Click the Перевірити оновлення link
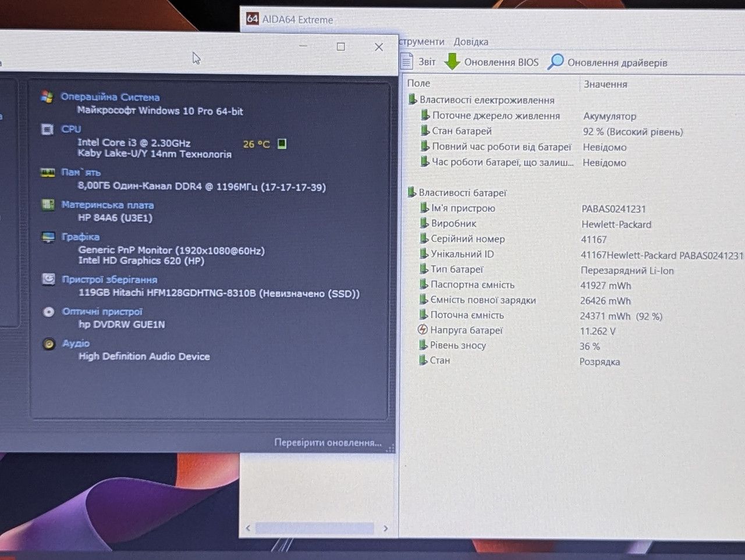The image size is (745, 560). click(328, 443)
